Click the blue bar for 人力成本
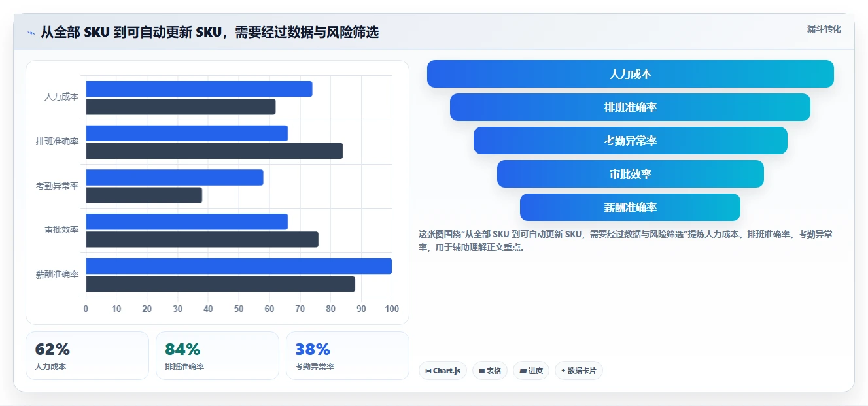The height and width of the screenshot is (406, 868). click(199, 89)
